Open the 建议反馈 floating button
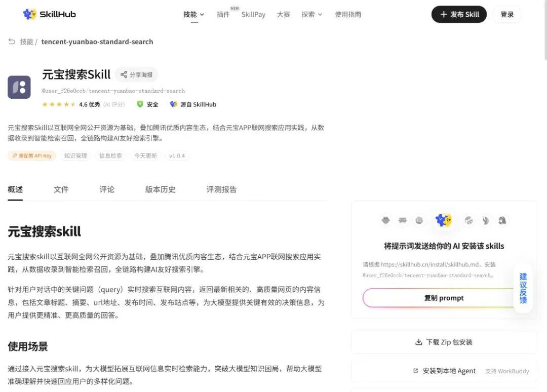 pyautogui.click(x=523, y=288)
